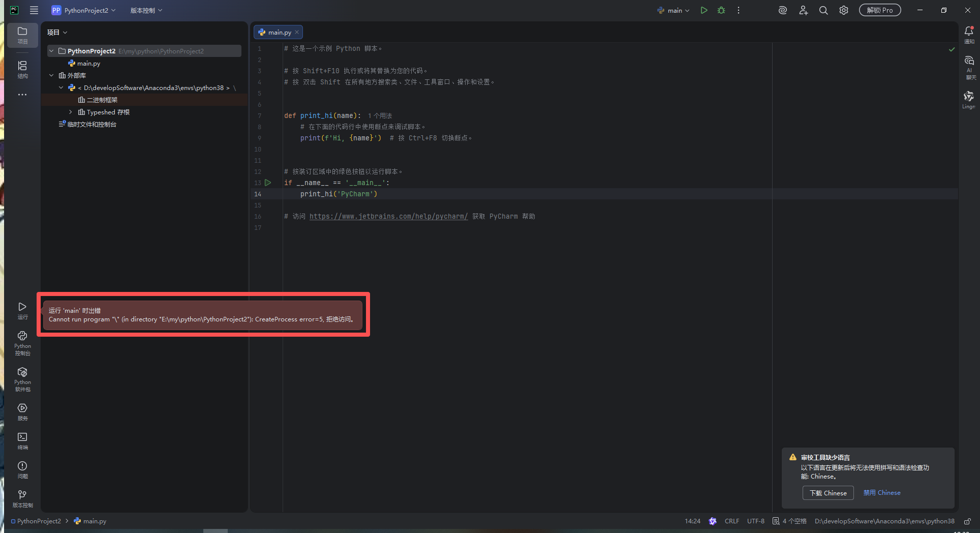Click PythonProject2 breadcrumb in status bar

(36, 521)
